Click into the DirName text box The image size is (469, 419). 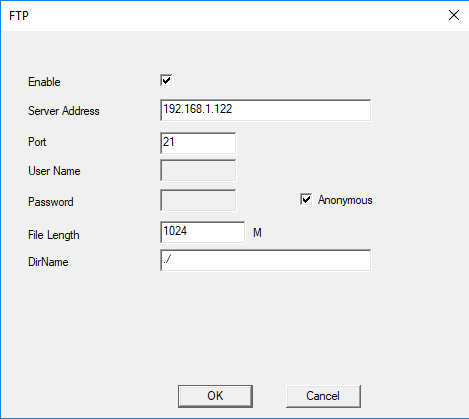(x=265, y=260)
